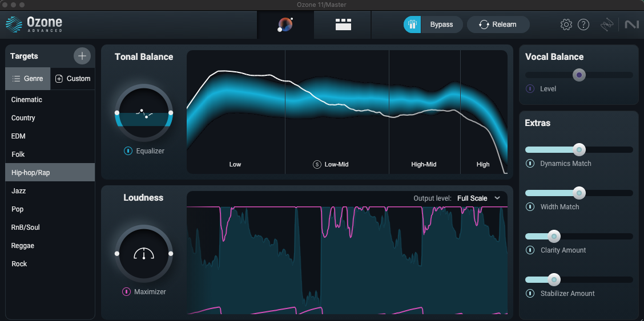Switch to the Custom targets tab
The image size is (644, 321).
tap(73, 79)
